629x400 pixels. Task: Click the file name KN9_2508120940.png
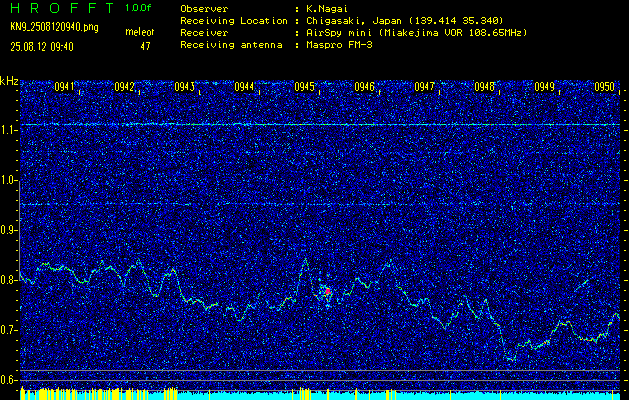click(x=54, y=27)
